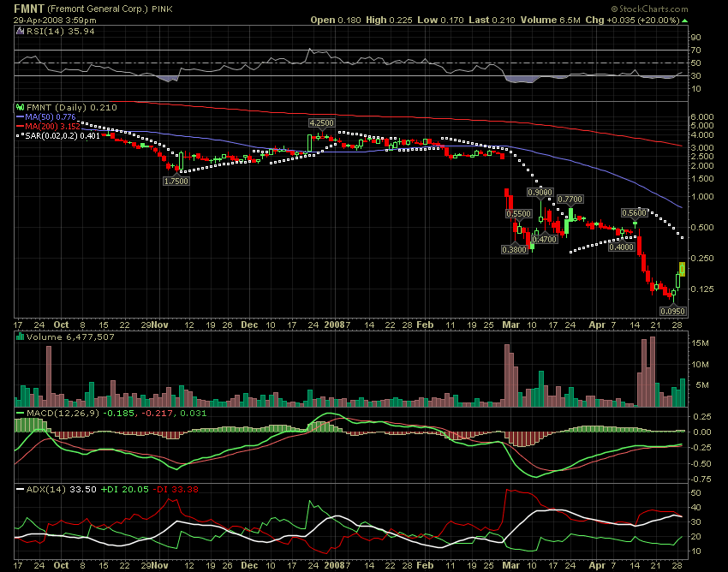The height and width of the screenshot is (572, 728).
Task: Click the green line icon next to MACD(12,26,9)
Action: 19,414
